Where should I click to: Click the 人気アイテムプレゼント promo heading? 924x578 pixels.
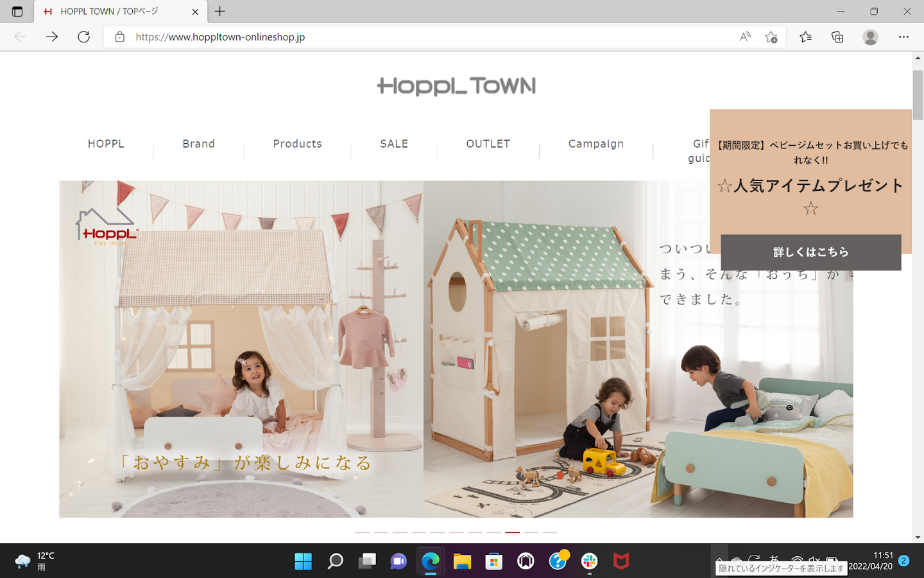click(x=811, y=196)
